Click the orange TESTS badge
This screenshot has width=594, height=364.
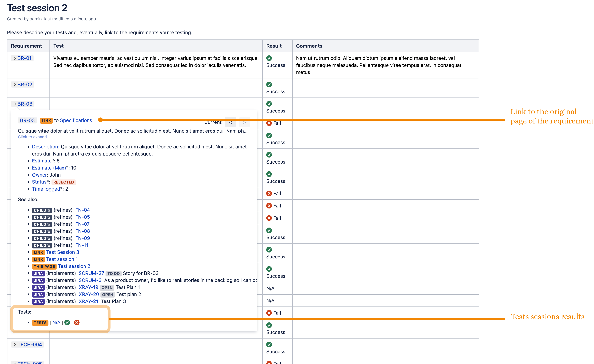[40, 323]
